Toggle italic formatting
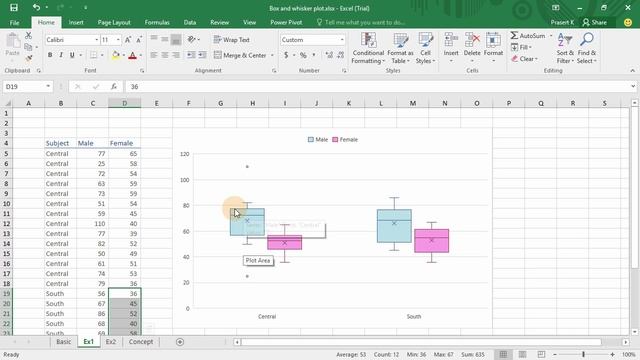 [61, 55]
